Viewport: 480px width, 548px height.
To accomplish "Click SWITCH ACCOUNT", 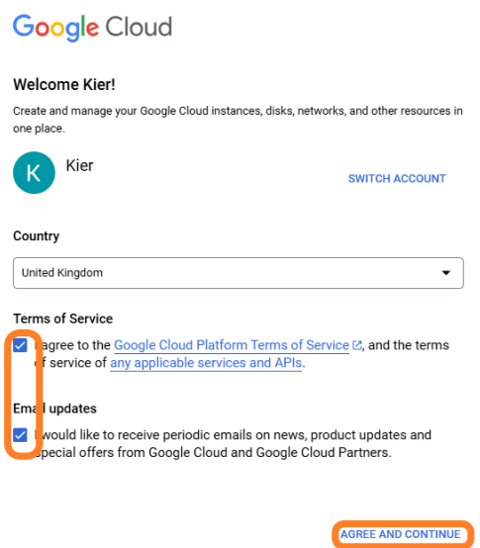I will (x=397, y=179).
